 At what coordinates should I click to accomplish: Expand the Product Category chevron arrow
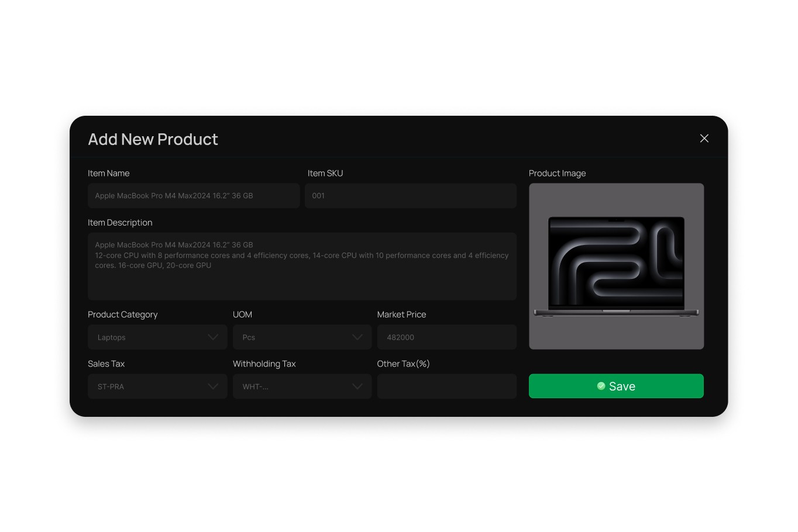(x=213, y=337)
